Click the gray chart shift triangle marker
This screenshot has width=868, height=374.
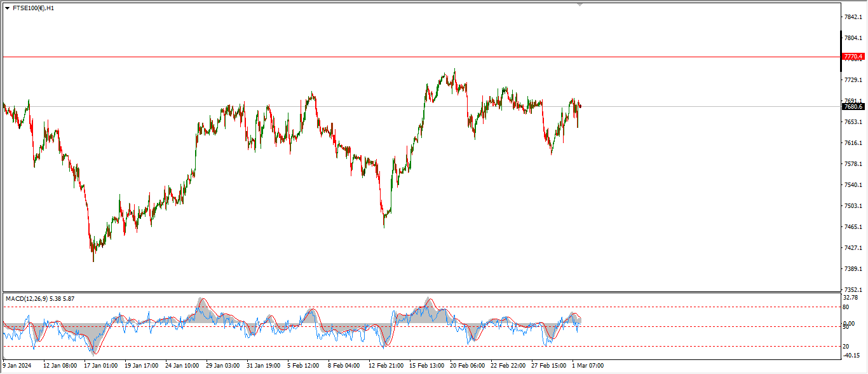pyautogui.click(x=580, y=4)
